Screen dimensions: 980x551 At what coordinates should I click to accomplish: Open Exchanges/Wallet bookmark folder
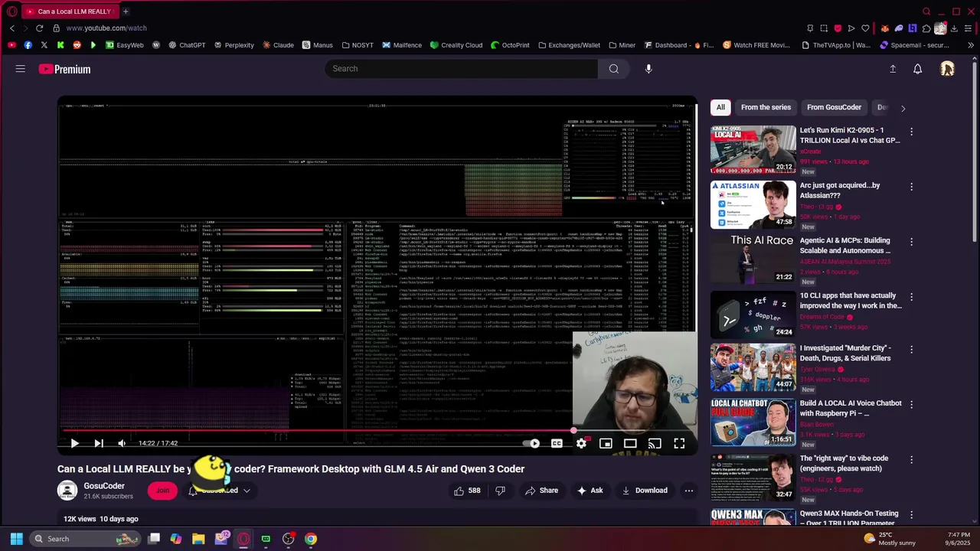click(569, 45)
